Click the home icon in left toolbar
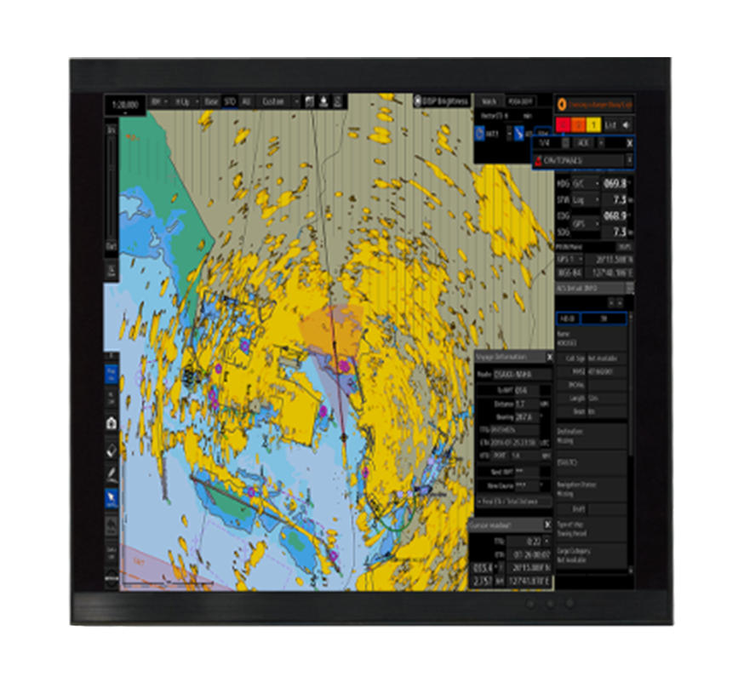This screenshot has height=700, width=744. coord(112,423)
